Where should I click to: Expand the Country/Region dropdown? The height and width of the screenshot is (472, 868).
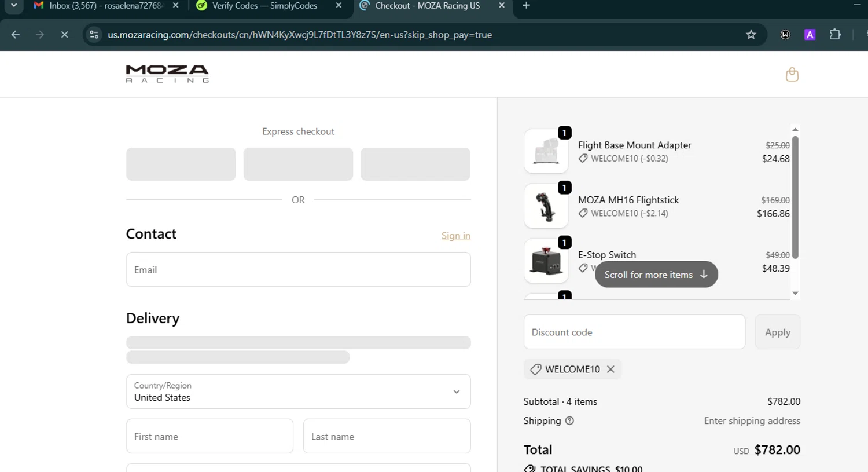coord(298,391)
